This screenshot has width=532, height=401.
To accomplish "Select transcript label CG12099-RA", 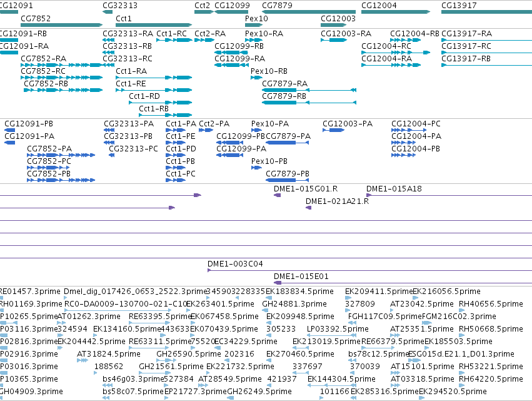I will [x=240, y=58].
